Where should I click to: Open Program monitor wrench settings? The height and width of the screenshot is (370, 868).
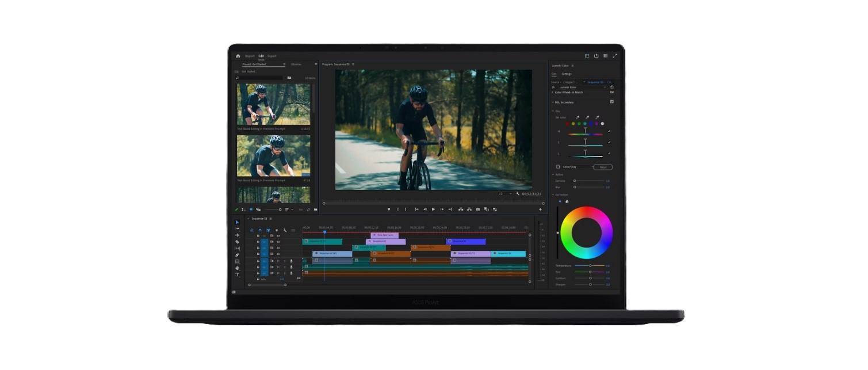click(518, 194)
